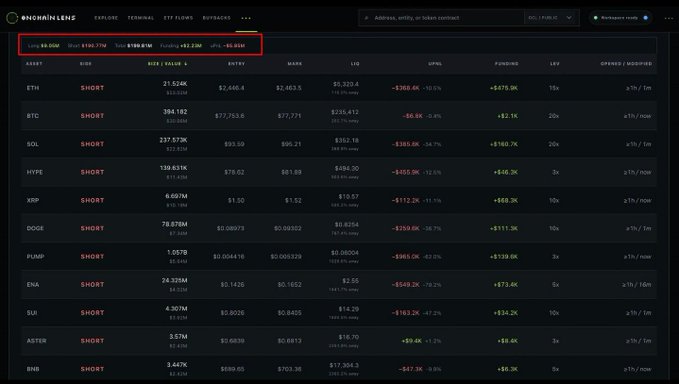Sort by Mark column header
Image resolution: width=679 pixels, height=384 pixels.
[294, 64]
